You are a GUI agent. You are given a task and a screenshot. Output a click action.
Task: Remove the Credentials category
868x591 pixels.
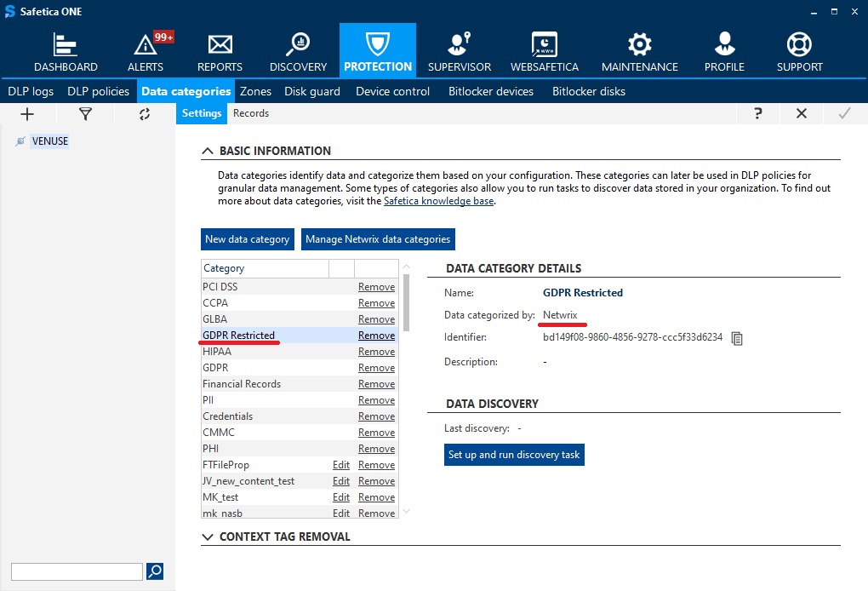click(x=376, y=416)
